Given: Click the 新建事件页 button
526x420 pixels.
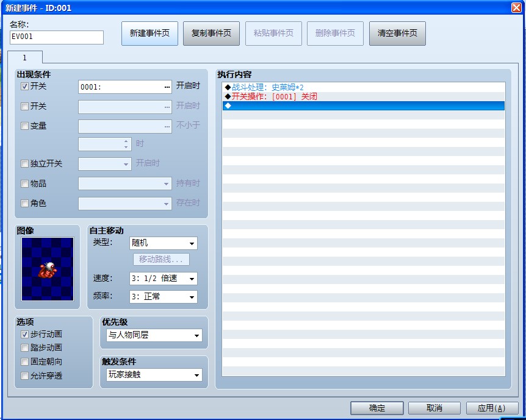Looking at the screenshot, I should click(150, 33).
